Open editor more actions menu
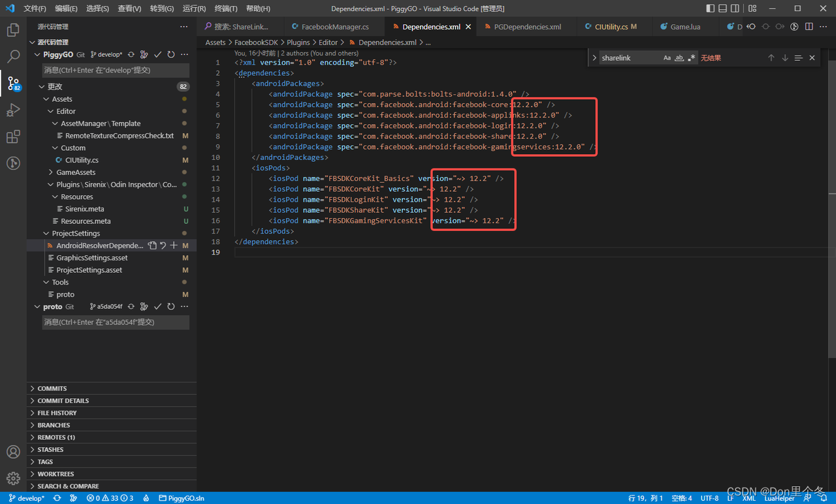 click(823, 27)
